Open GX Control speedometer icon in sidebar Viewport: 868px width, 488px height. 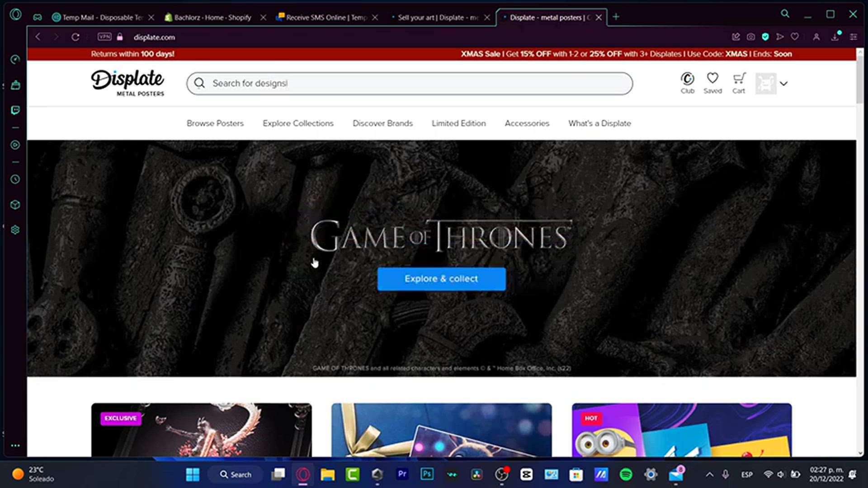coord(15,60)
